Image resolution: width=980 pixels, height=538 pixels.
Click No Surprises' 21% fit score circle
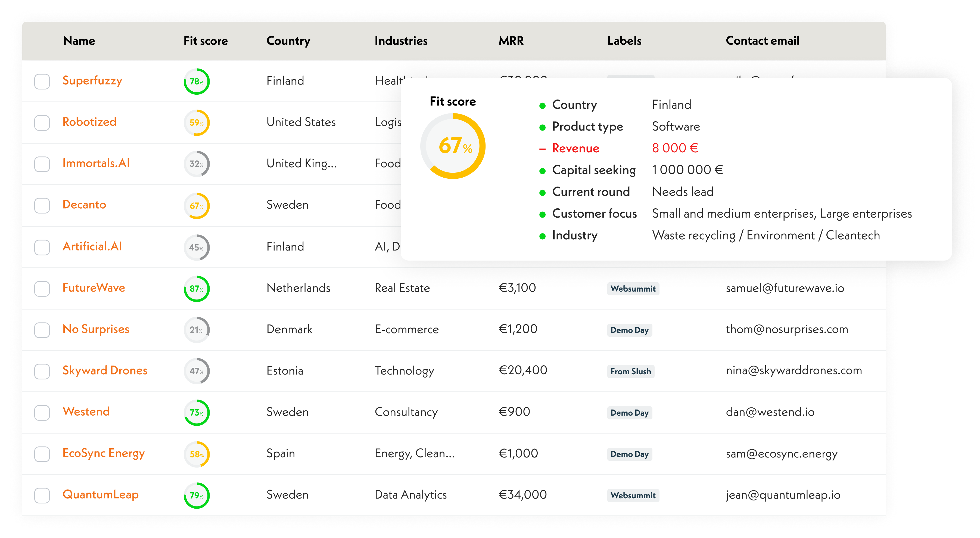tap(197, 330)
